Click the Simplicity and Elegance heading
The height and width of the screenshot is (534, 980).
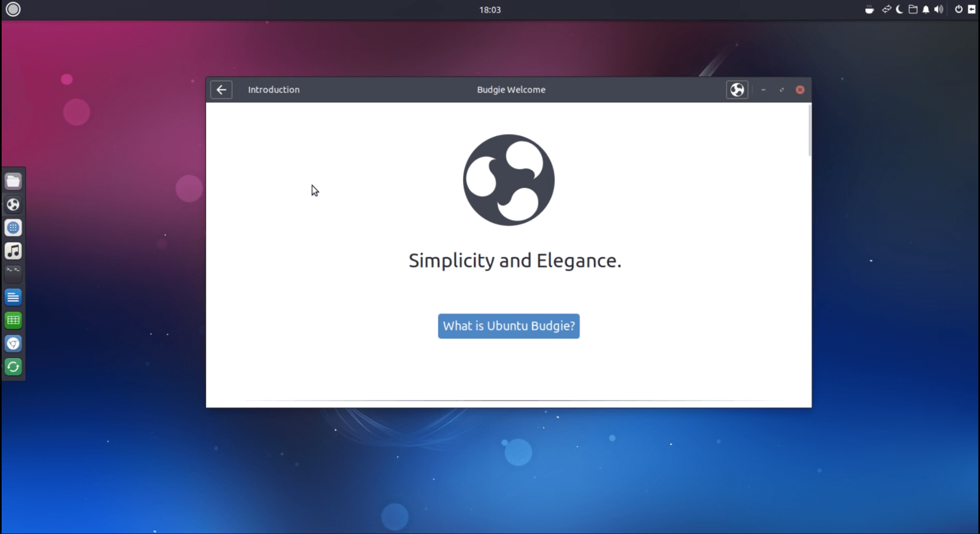pyautogui.click(x=515, y=261)
